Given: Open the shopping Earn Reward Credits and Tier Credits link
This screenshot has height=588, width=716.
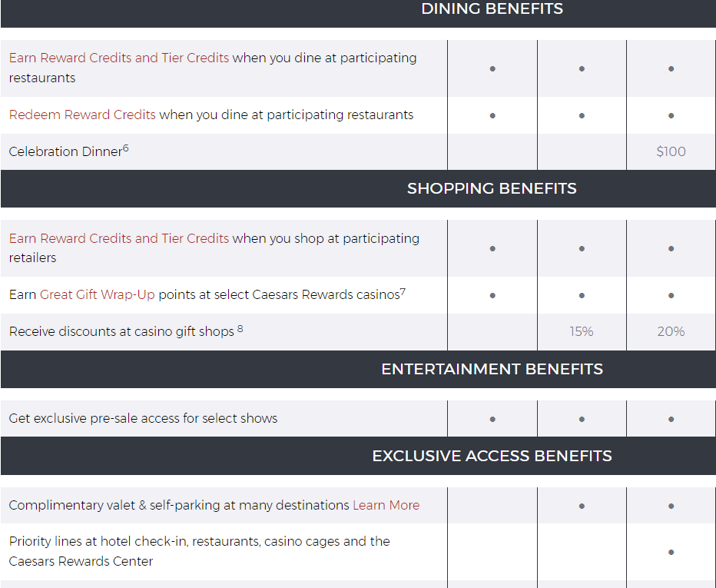Looking at the screenshot, I should coord(119,238).
